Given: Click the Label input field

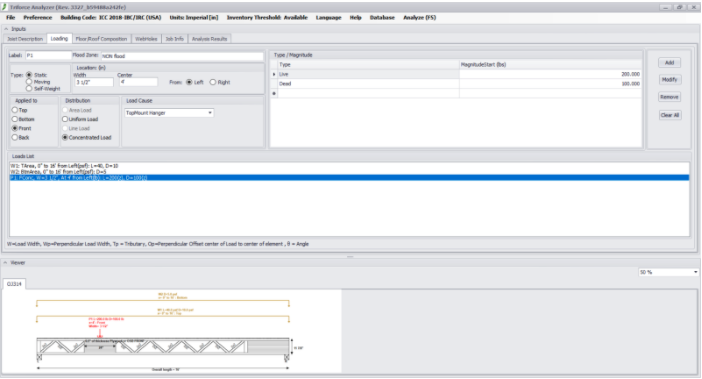Looking at the screenshot, I should point(48,55).
